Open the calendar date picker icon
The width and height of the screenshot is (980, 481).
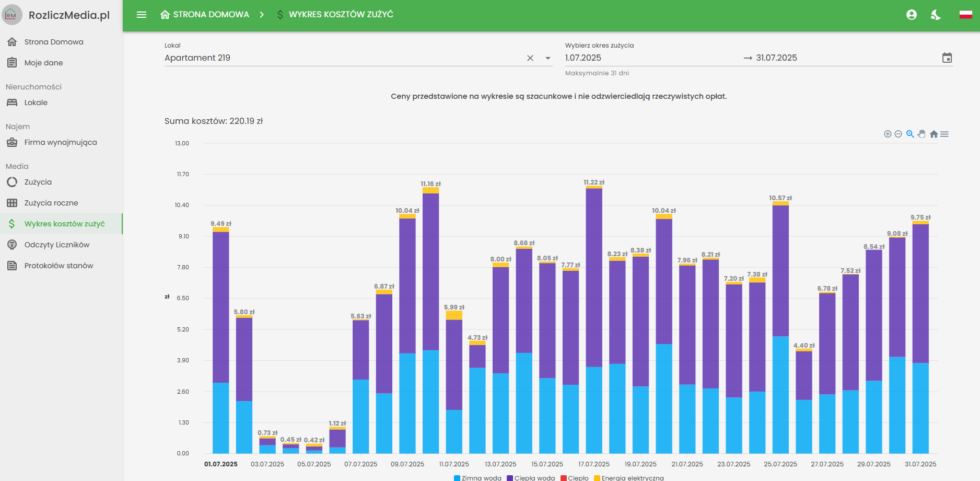[x=947, y=58]
